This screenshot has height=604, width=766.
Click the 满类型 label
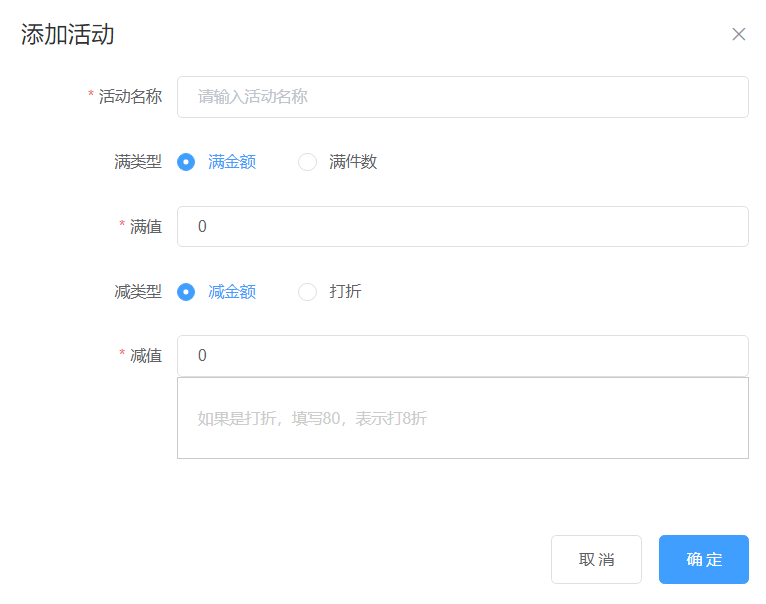[138, 162]
